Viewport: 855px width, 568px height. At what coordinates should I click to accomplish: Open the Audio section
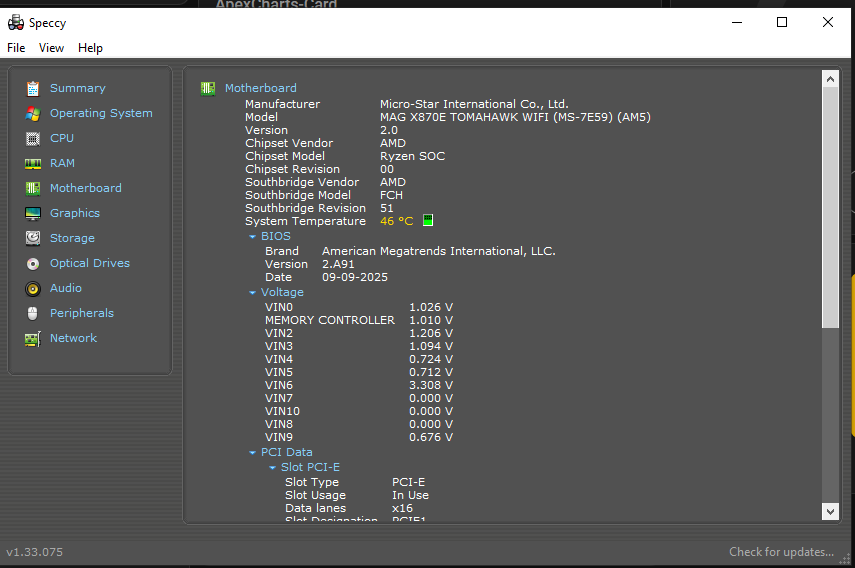coord(65,288)
